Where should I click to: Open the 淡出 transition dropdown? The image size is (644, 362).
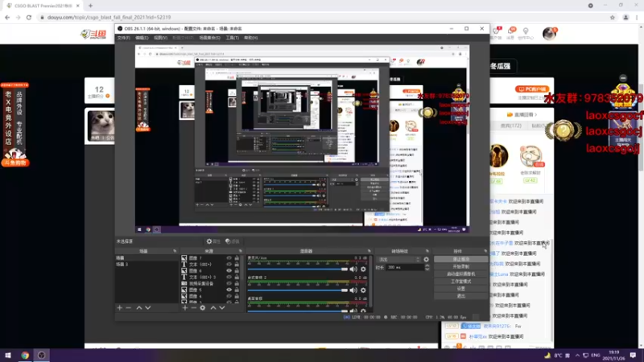coord(399,259)
